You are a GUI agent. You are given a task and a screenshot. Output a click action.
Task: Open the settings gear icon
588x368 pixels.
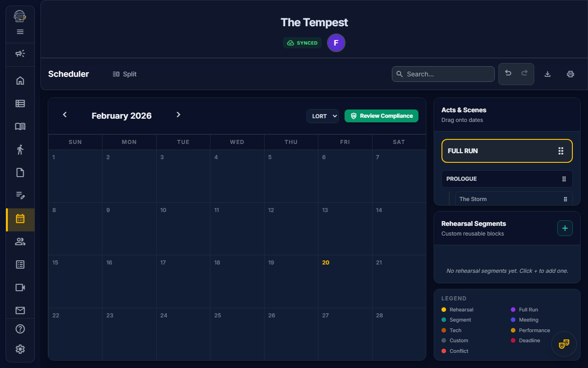click(x=20, y=349)
